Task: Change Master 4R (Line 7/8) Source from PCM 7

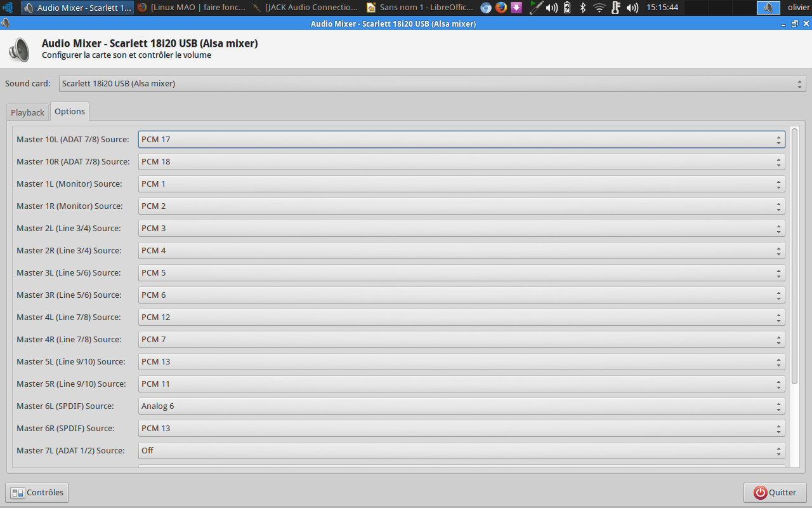Action: 462,339
